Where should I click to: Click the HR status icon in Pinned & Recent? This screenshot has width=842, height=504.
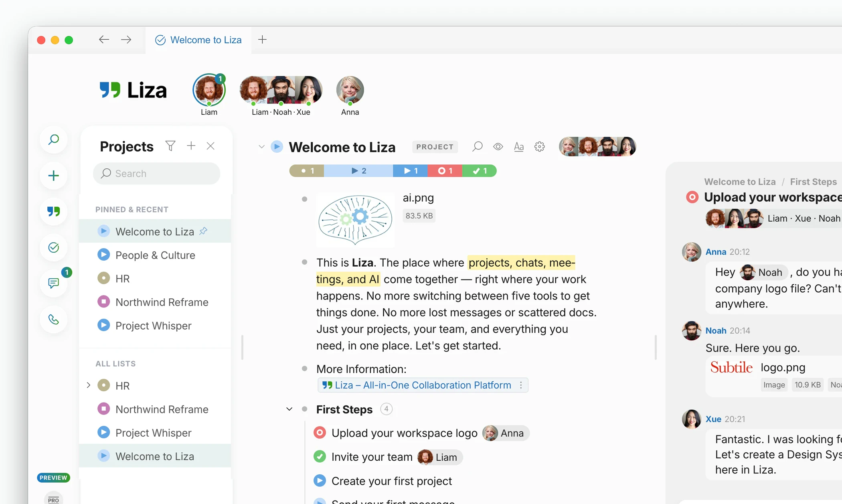tap(103, 278)
